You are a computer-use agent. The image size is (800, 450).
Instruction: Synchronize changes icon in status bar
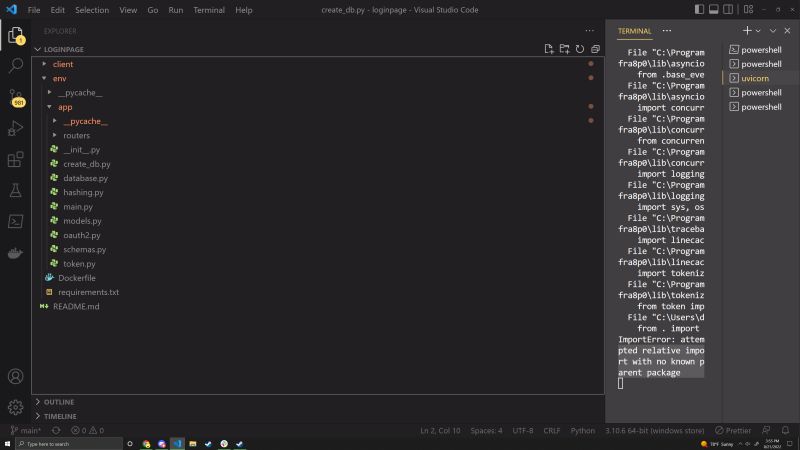point(56,431)
